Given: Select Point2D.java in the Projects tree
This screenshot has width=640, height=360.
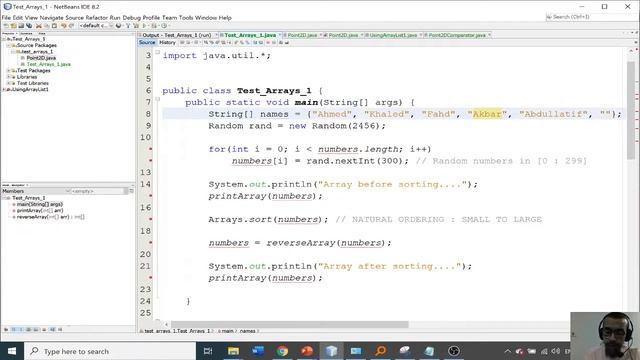Looking at the screenshot, I should coord(41,58).
